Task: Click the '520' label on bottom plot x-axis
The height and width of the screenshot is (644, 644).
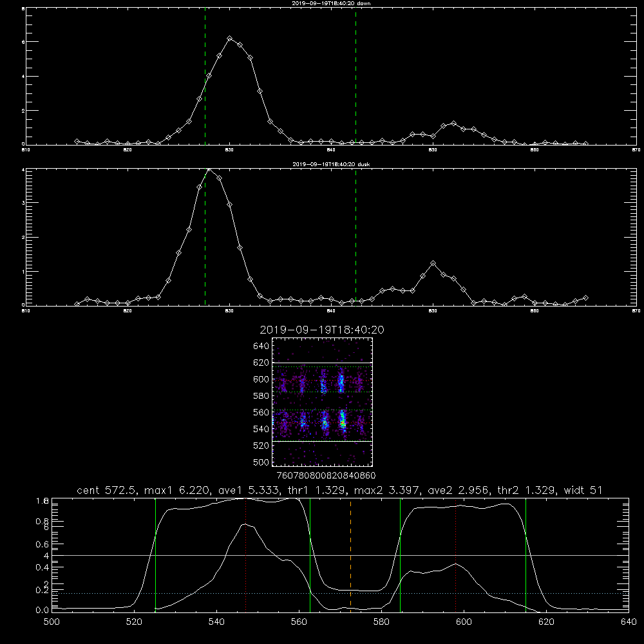Action: coord(134,622)
